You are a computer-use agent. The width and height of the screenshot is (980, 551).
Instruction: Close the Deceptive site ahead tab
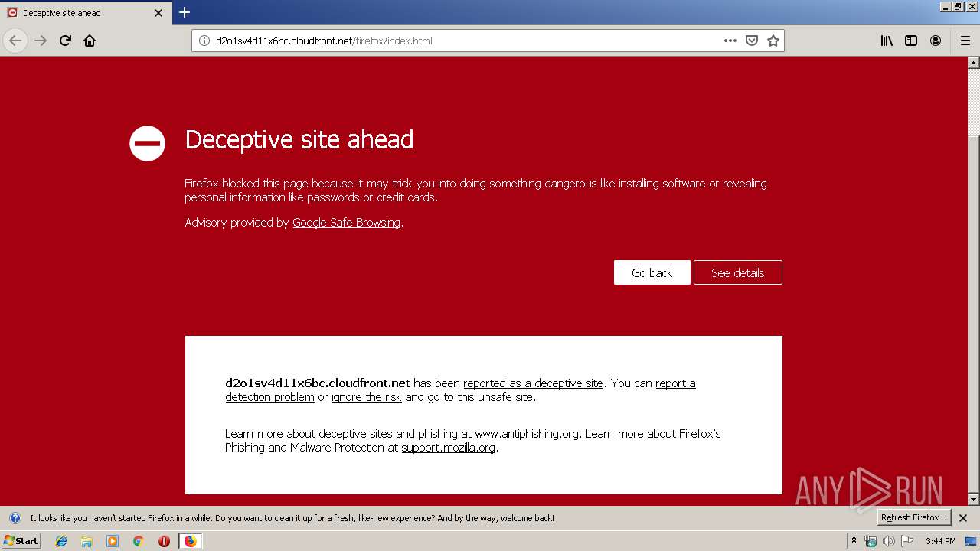point(158,13)
